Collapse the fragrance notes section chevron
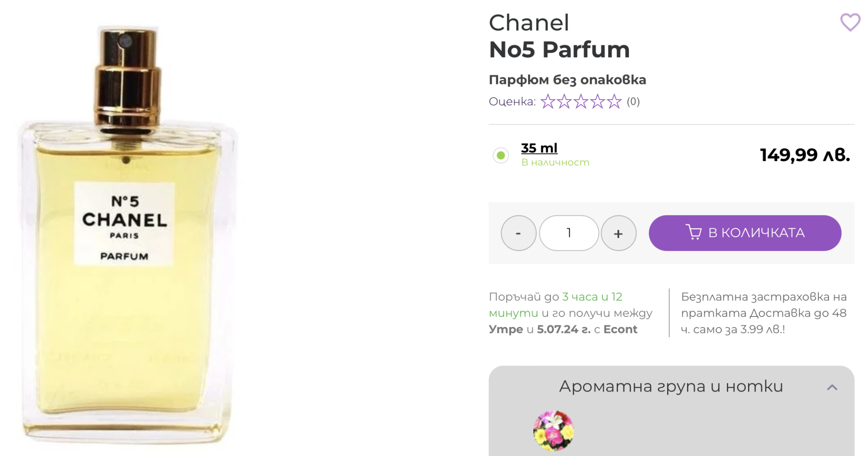Viewport: 868px width, 456px height. click(832, 387)
